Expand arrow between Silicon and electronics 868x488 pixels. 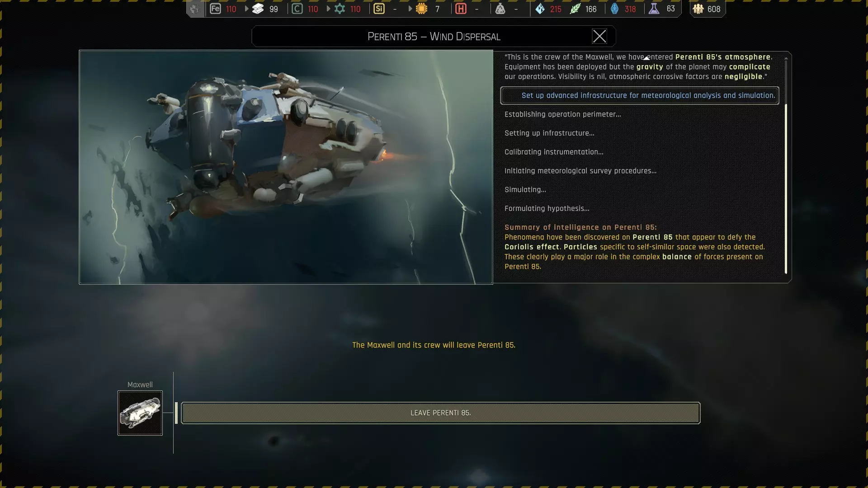click(410, 9)
